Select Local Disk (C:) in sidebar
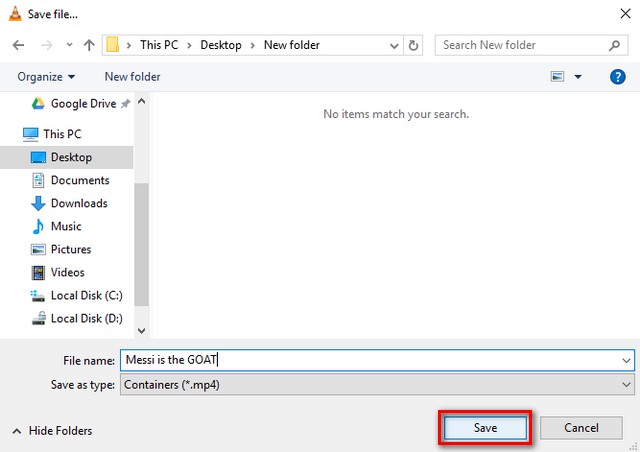The image size is (640, 452). 85,295
